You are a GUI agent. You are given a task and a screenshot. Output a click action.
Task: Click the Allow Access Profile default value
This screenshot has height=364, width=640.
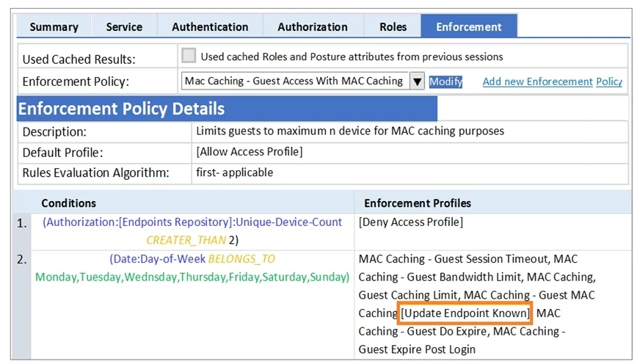(x=250, y=152)
